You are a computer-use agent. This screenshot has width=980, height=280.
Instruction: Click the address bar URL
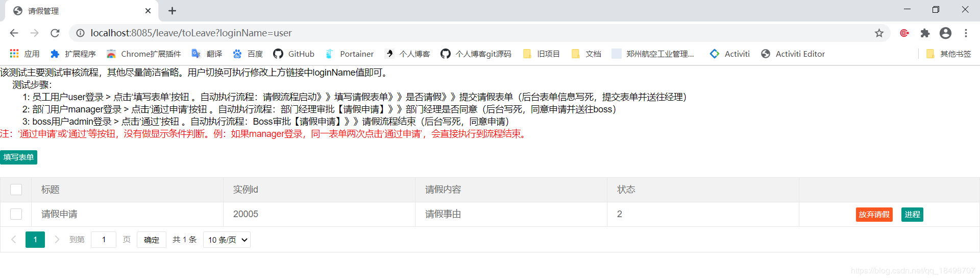point(191,33)
